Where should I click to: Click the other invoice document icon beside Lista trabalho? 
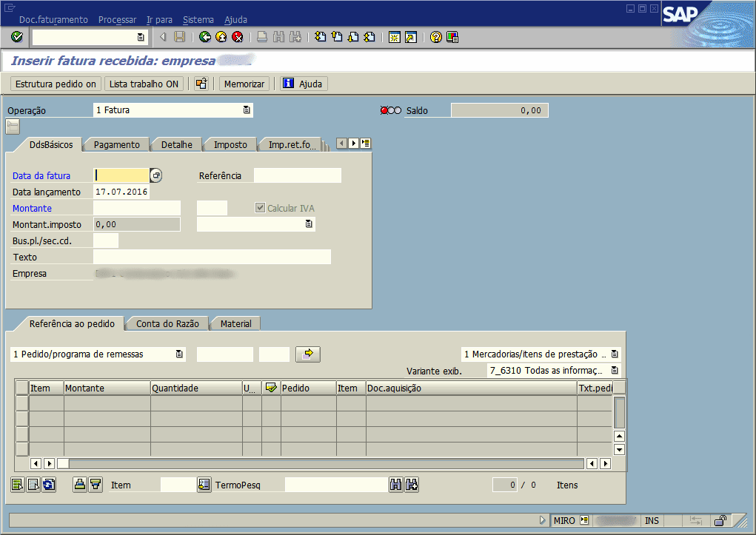tap(201, 84)
